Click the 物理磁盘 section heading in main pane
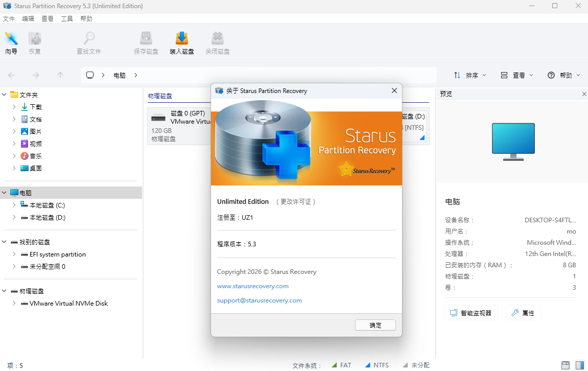This screenshot has height=371, width=588. [160, 96]
